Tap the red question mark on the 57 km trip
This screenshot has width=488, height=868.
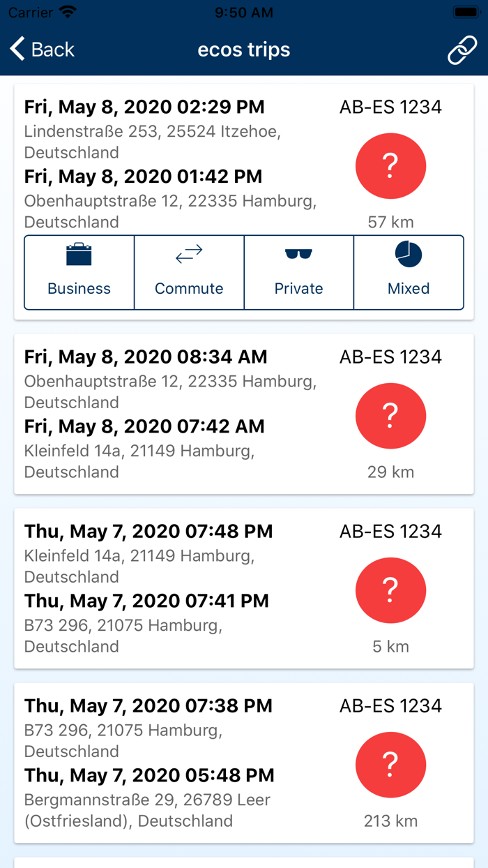coord(390,166)
